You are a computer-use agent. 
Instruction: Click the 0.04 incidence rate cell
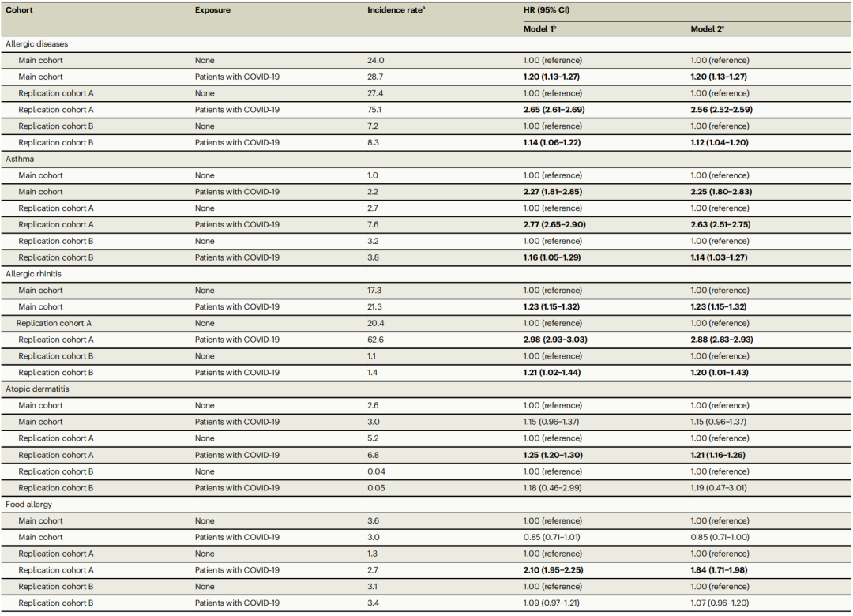pos(375,471)
